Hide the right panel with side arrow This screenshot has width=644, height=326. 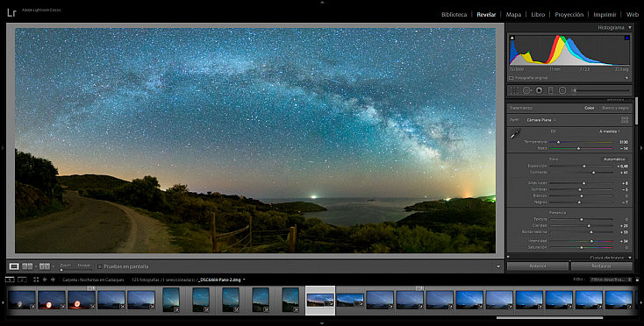pyautogui.click(x=641, y=147)
